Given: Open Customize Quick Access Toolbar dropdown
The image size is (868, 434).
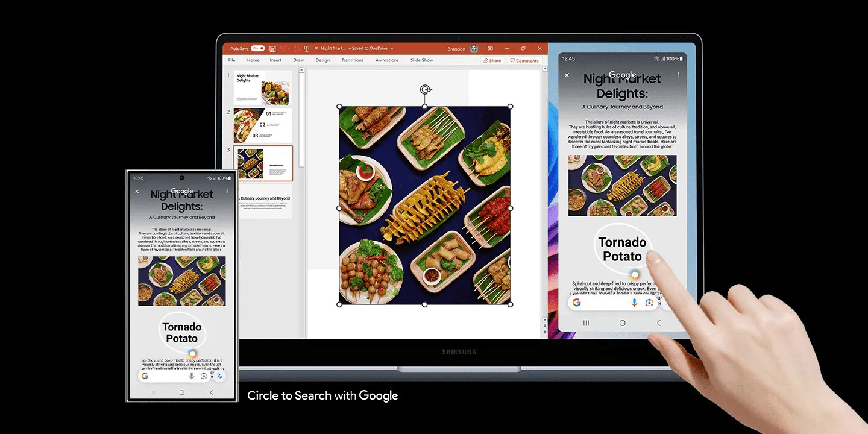Looking at the screenshot, I should (x=316, y=49).
